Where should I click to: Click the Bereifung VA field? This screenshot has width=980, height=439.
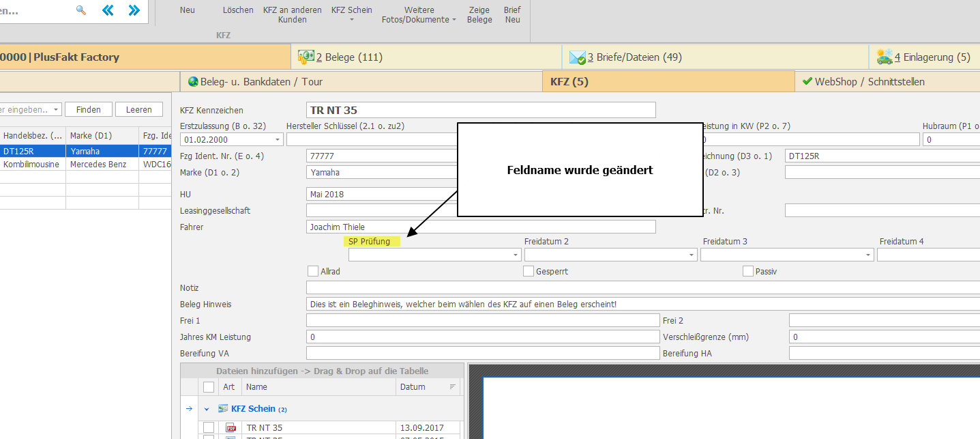[483, 353]
